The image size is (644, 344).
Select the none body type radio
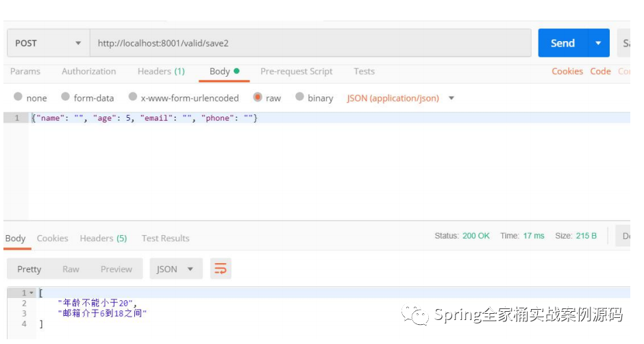coord(18,97)
